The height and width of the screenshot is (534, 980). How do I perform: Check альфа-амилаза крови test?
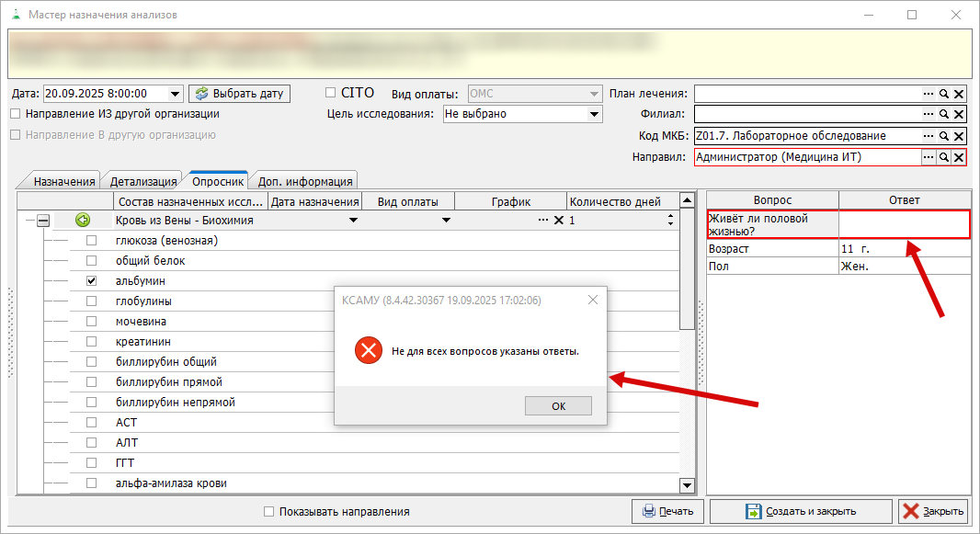(x=91, y=483)
